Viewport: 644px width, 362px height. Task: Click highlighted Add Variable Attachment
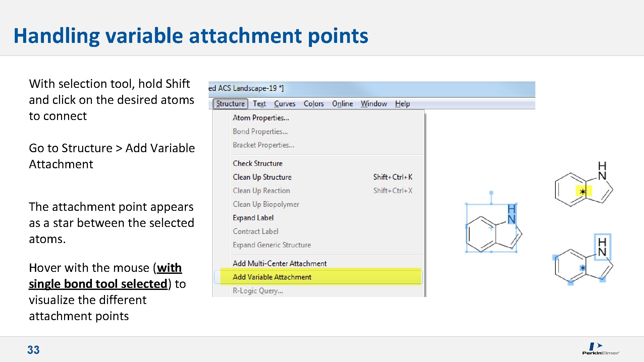pyautogui.click(x=272, y=277)
